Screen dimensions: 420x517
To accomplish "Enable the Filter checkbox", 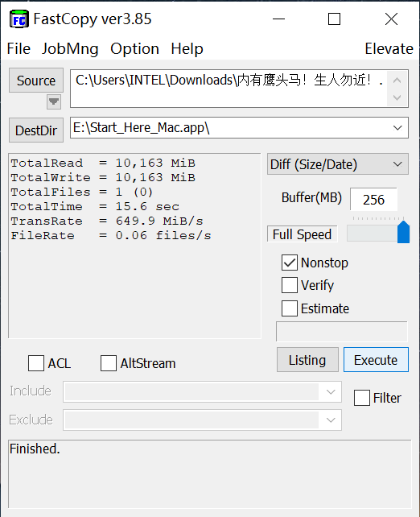I will [362, 398].
